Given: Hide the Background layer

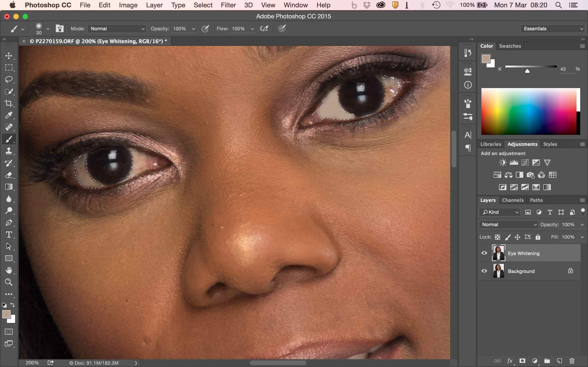Looking at the screenshot, I should point(484,271).
